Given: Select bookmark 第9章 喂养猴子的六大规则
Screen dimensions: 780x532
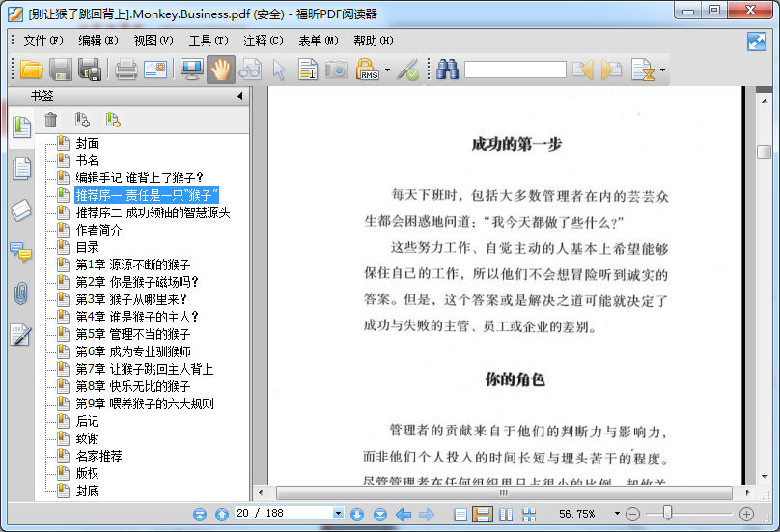Looking at the screenshot, I should 145,404.
